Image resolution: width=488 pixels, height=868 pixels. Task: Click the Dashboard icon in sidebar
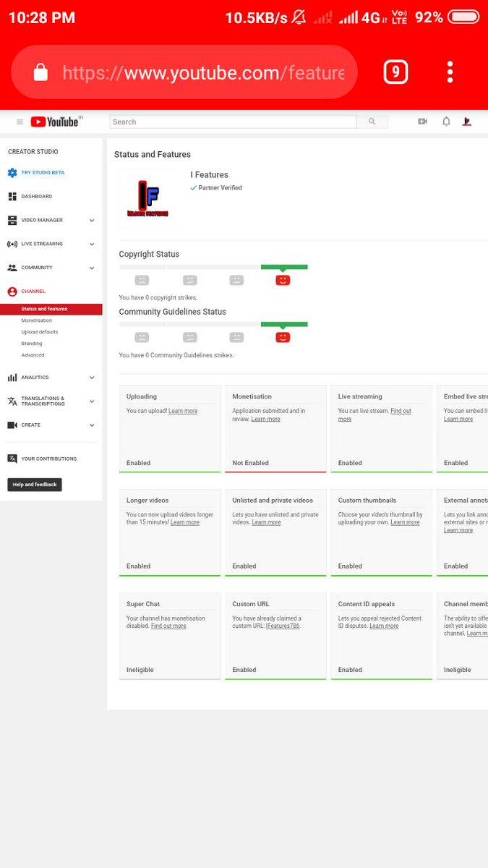tap(12, 196)
